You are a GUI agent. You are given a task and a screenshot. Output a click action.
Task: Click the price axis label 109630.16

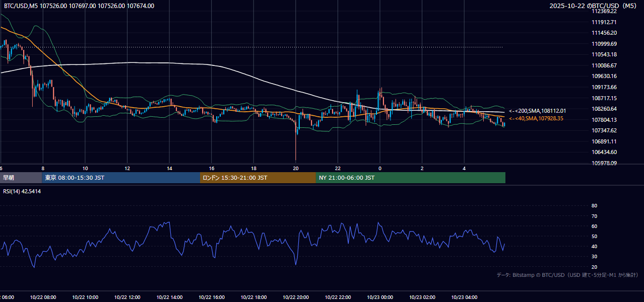tap(604, 76)
